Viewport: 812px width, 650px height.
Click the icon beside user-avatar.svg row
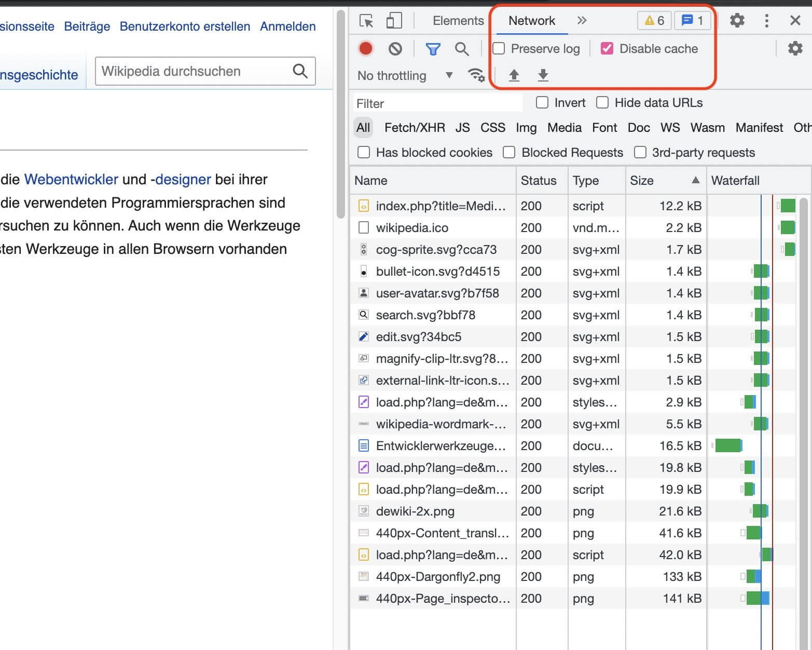point(364,293)
